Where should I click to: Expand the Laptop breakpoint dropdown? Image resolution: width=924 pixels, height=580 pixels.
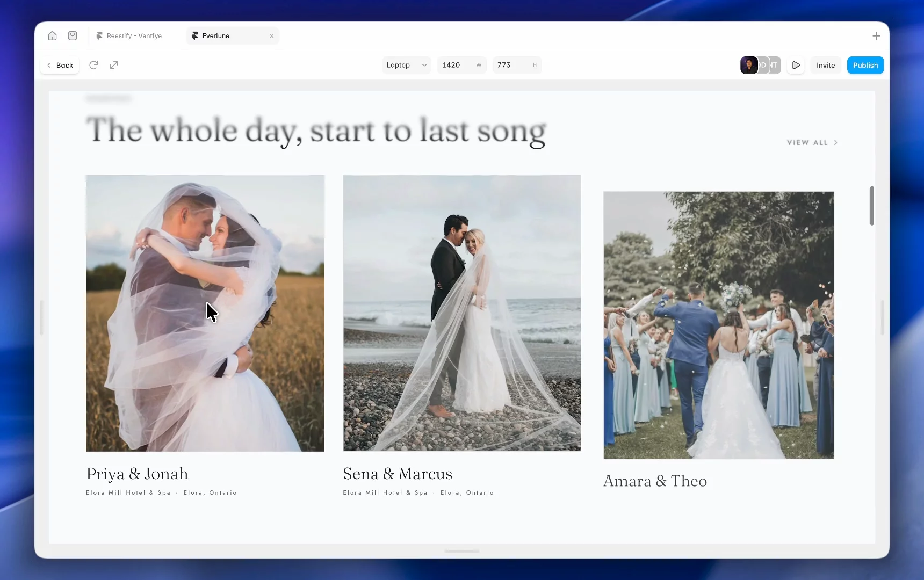(406, 65)
